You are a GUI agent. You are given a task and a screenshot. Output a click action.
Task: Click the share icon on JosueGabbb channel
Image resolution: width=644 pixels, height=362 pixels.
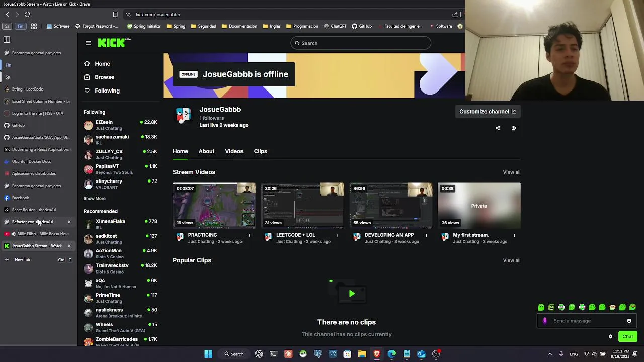[498, 128]
